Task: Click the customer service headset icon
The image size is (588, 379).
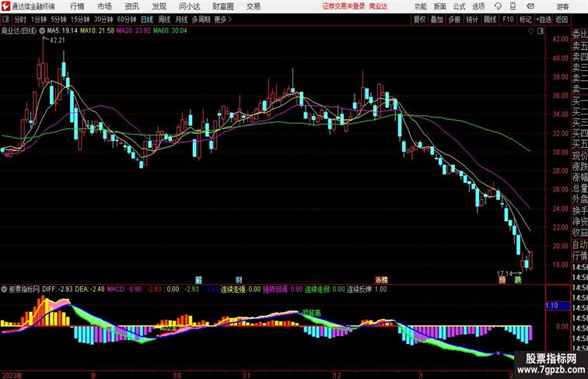Action: pyautogui.click(x=498, y=6)
